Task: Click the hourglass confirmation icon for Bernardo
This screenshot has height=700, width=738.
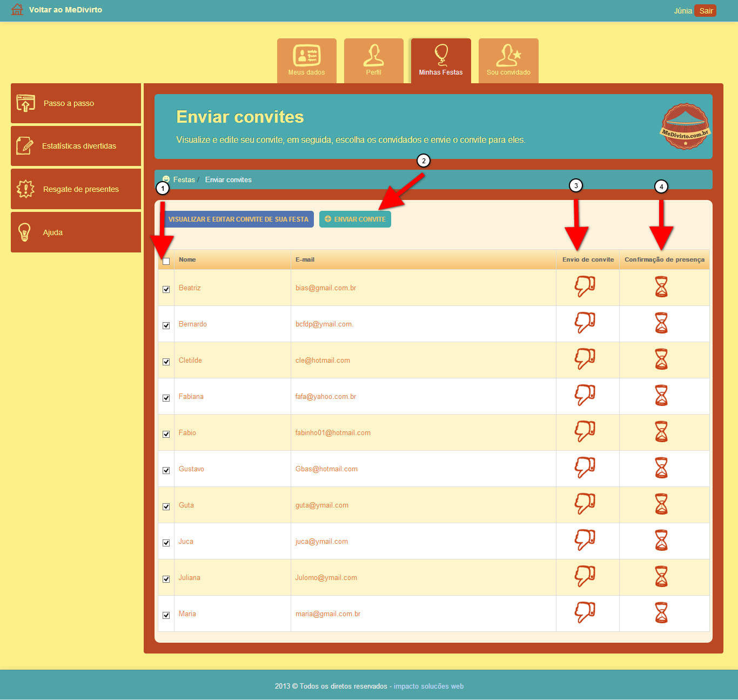Action: (661, 323)
